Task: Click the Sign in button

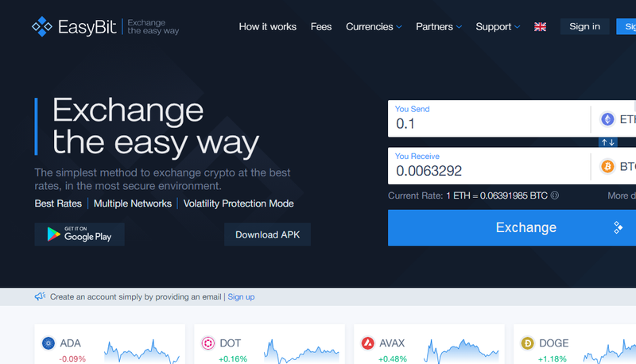Action: pyautogui.click(x=584, y=26)
